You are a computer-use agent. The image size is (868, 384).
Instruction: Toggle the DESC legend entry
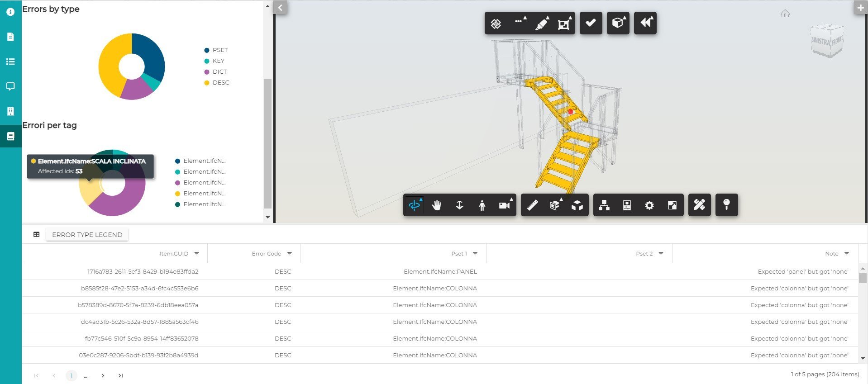click(x=217, y=83)
